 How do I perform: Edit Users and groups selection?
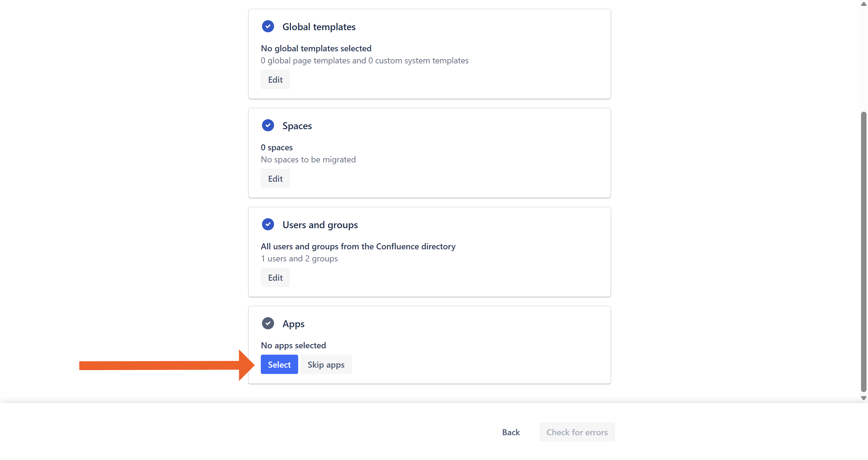(x=275, y=278)
